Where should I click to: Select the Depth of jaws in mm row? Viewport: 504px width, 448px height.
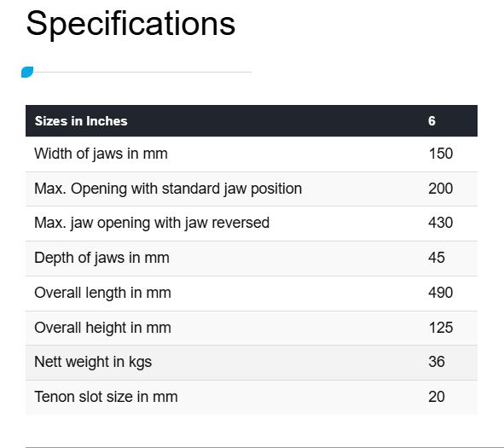click(x=252, y=259)
